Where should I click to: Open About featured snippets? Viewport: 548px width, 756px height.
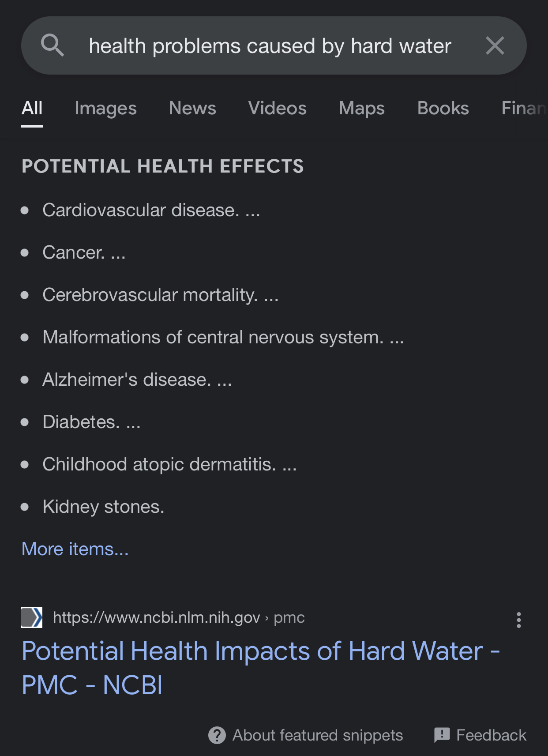click(x=318, y=735)
